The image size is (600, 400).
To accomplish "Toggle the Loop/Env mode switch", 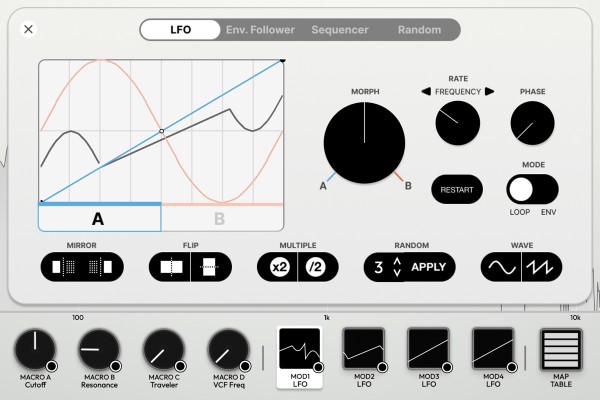I will click(x=531, y=188).
